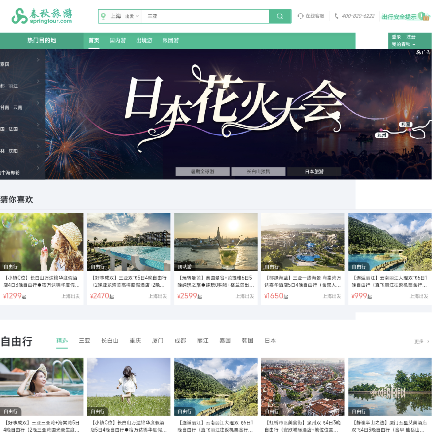Click the ¥1299 price text

tap(13, 296)
